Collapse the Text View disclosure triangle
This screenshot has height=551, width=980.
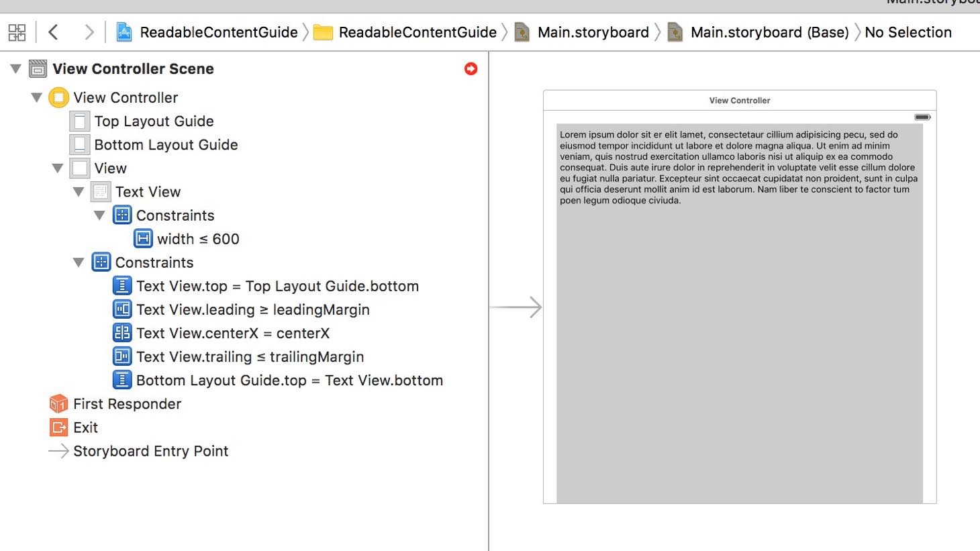pyautogui.click(x=79, y=192)
